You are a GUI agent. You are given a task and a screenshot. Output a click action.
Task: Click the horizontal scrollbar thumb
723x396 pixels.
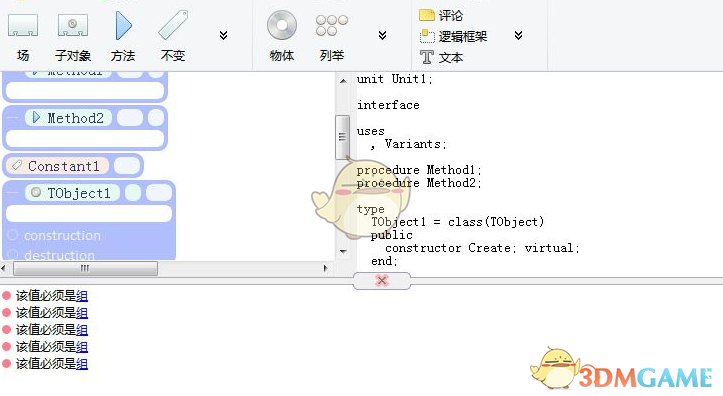85,268
